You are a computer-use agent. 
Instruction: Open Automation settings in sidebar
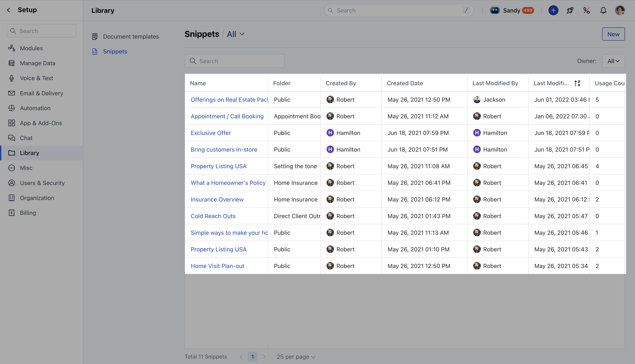pos(35,108)
